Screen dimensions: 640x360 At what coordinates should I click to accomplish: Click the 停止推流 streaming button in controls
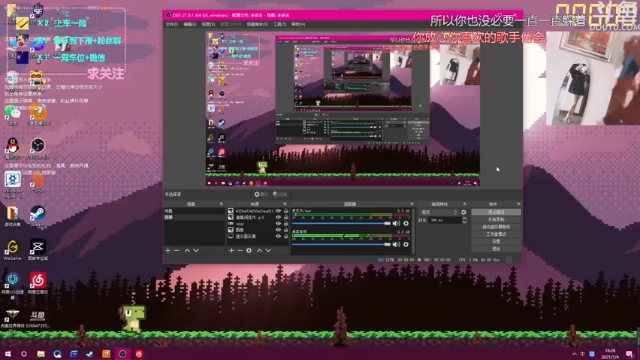point(496,212)
